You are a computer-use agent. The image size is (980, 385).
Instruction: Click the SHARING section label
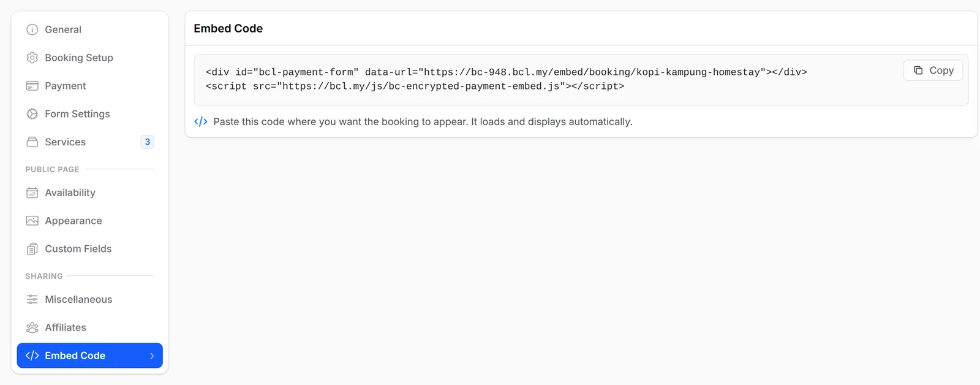pos(44,276)
